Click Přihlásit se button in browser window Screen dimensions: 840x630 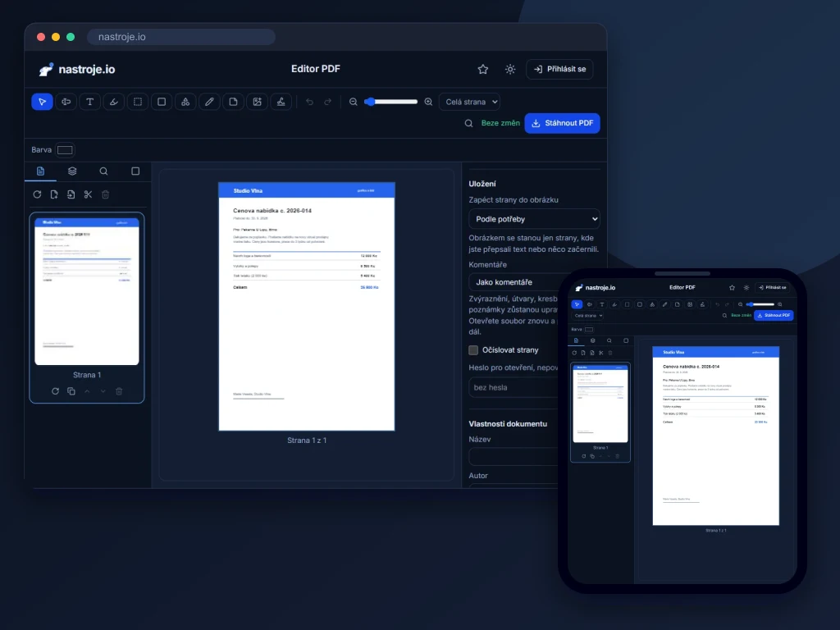point(559,69)
